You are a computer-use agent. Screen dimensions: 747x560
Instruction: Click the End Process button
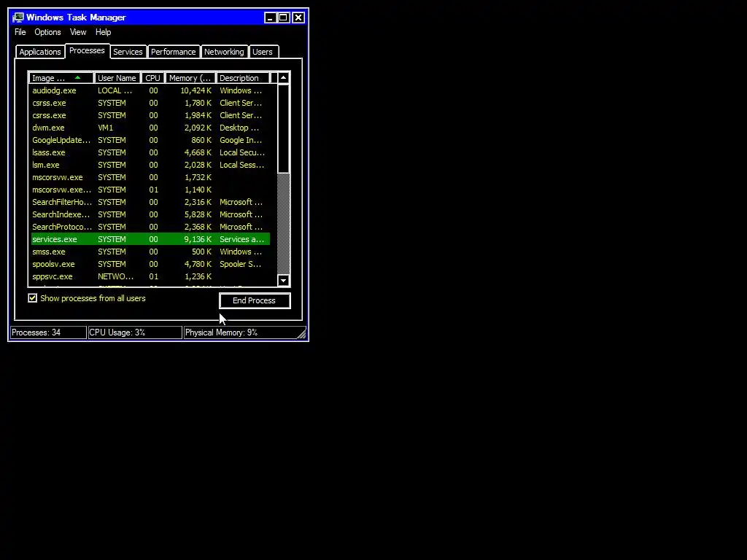click(255, 300)
